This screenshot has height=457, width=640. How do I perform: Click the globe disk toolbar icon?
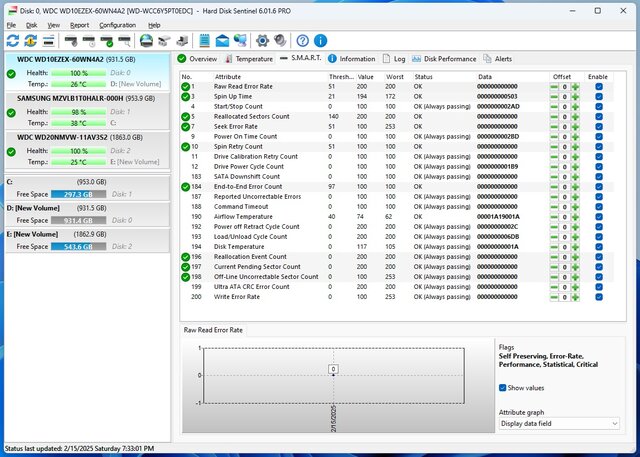coord(146,41)
